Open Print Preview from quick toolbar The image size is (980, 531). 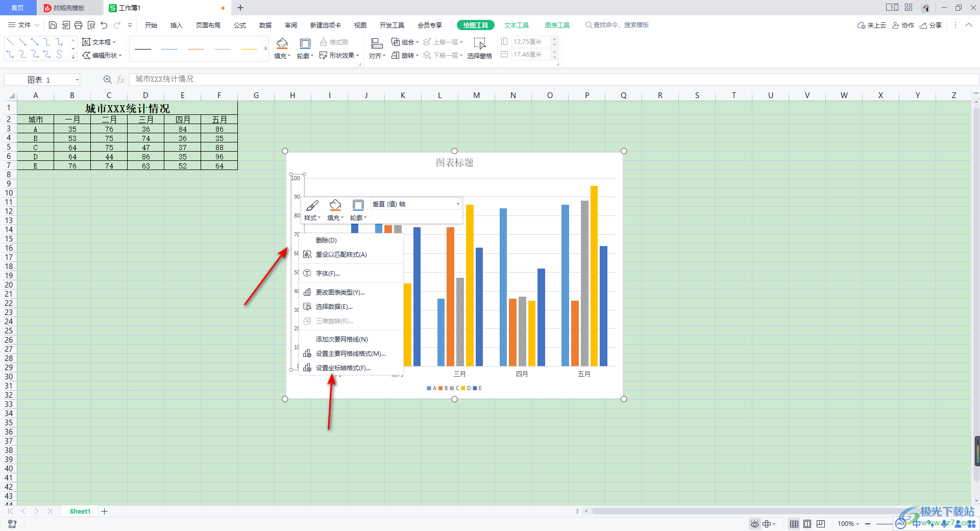91,25
